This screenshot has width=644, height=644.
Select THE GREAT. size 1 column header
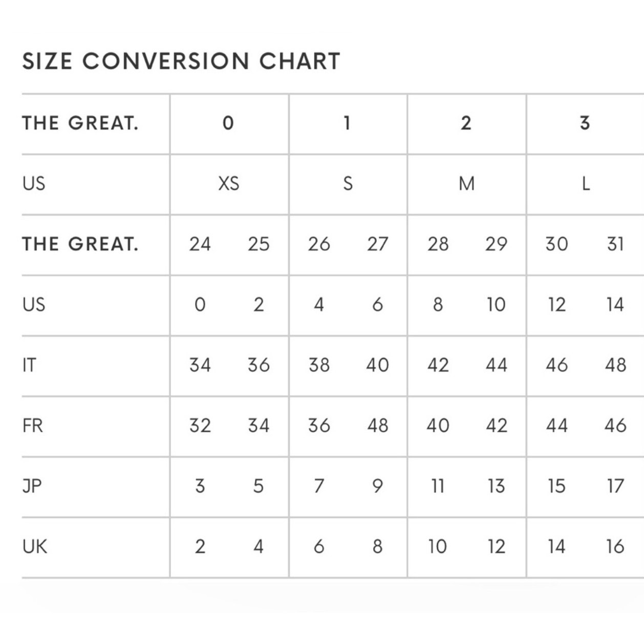coord(347,123)
